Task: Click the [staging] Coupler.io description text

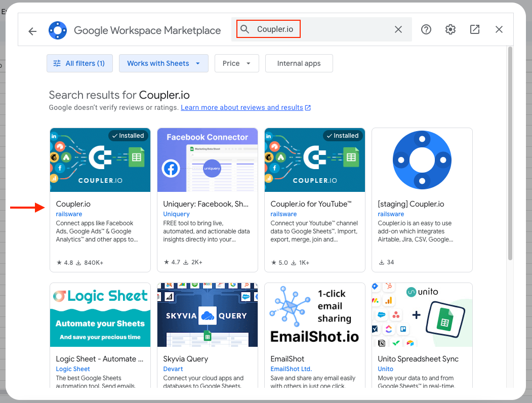Action: coord(416,231)
